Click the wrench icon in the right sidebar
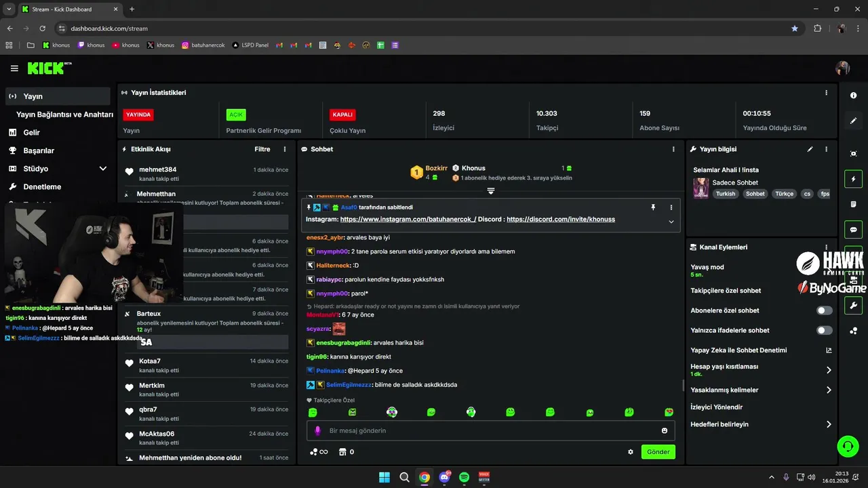868x488 pixels. point(853,305)
